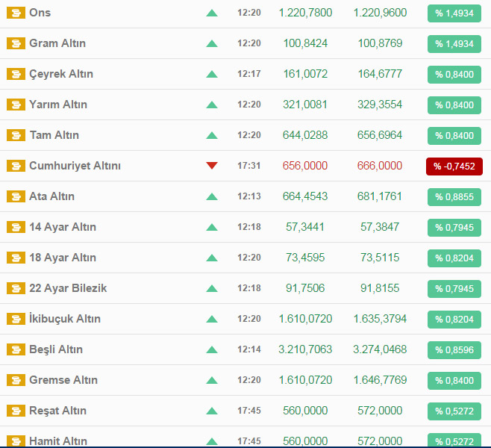
Task: Click the gold icon next to 22 Ayar Bilezik
Action: [16, 288]
